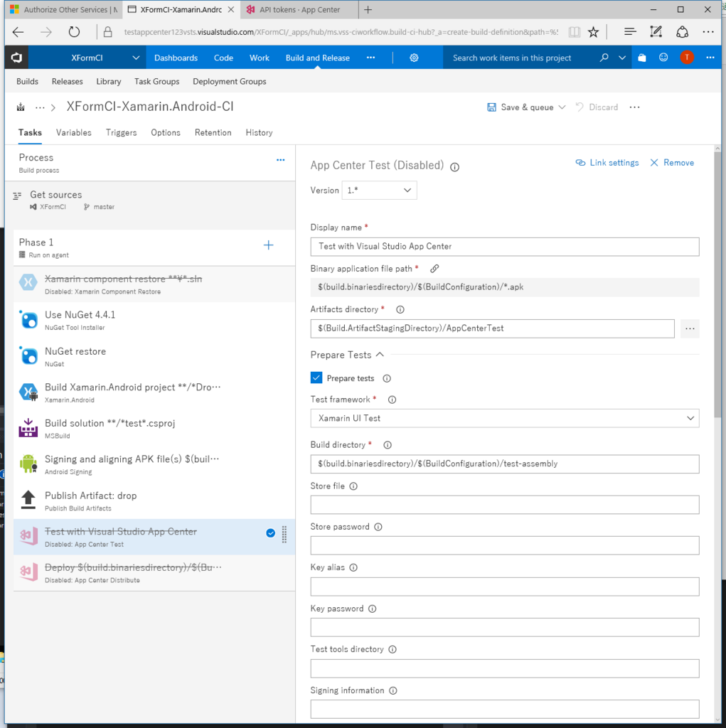Toggle selected checkmark on App Center Test task
The width and height of the screenshot is (726, 728).
270,533
